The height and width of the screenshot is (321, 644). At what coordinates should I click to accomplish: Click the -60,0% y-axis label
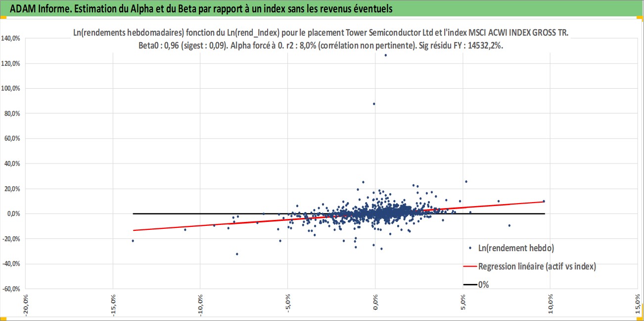pos(11,289)
